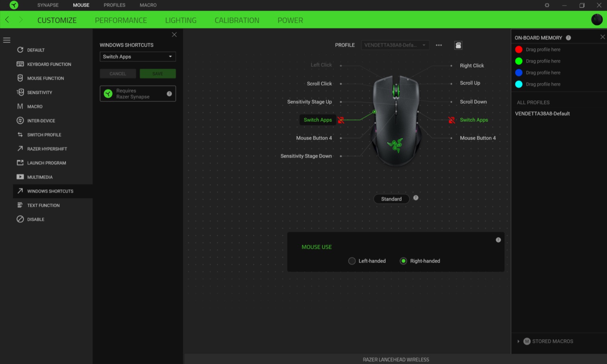Go back with the left arrow

[x=7, y=20]
